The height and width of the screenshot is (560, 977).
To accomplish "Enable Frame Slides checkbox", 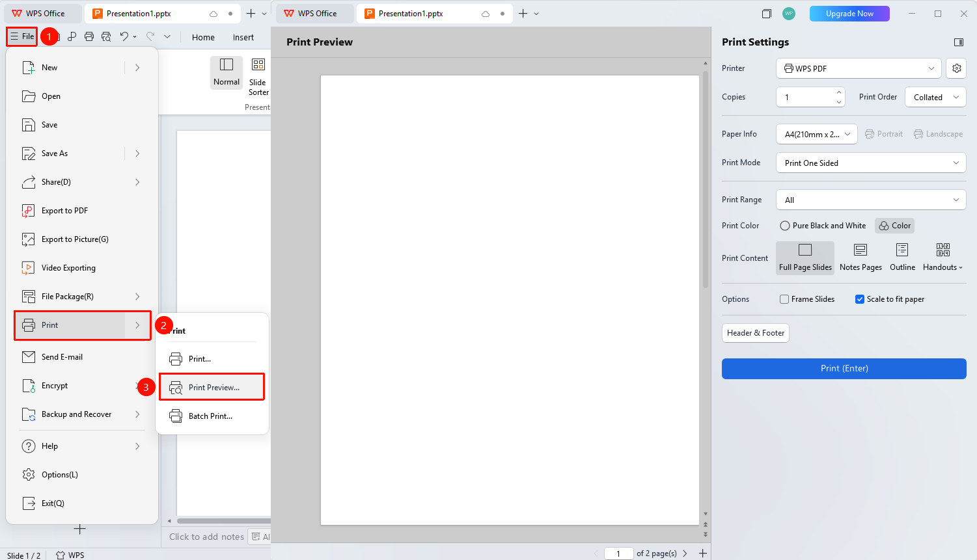I will click(x=784, y=299).
